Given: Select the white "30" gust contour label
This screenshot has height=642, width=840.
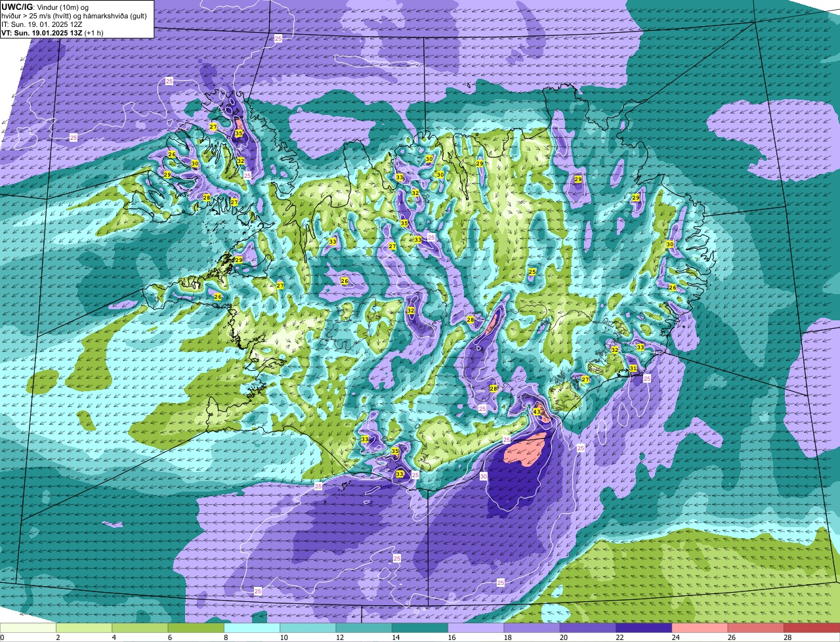Looking at the screenshot, I should pos(484,477).
